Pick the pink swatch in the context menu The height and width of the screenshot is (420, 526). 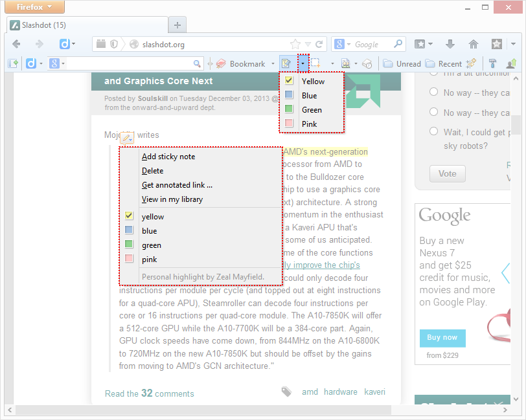click(129, 258)
